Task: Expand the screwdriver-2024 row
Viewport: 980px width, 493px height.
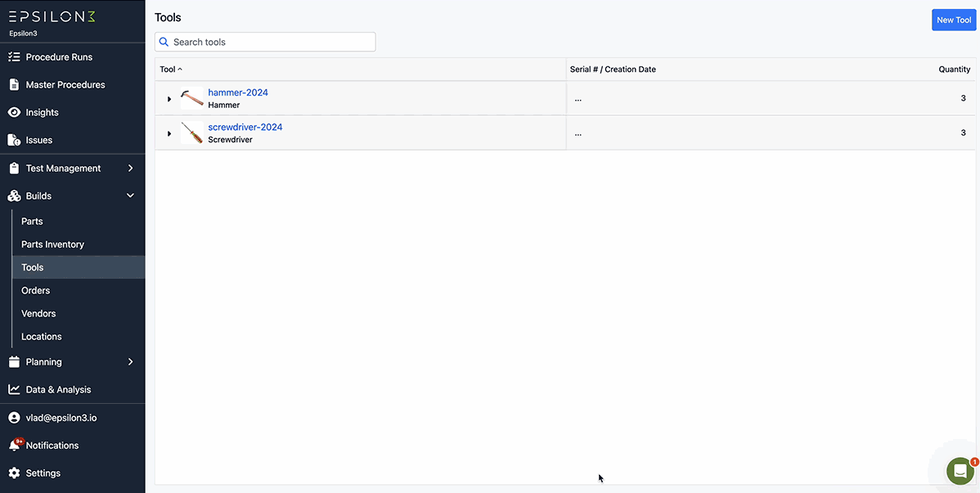Action: [169, 132]
